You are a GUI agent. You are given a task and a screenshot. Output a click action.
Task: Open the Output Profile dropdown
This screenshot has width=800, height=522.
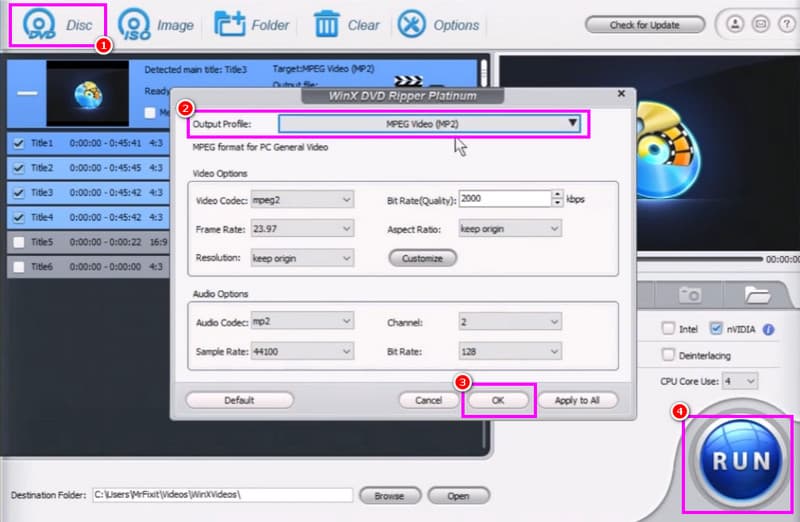click(x=430, y=123)
